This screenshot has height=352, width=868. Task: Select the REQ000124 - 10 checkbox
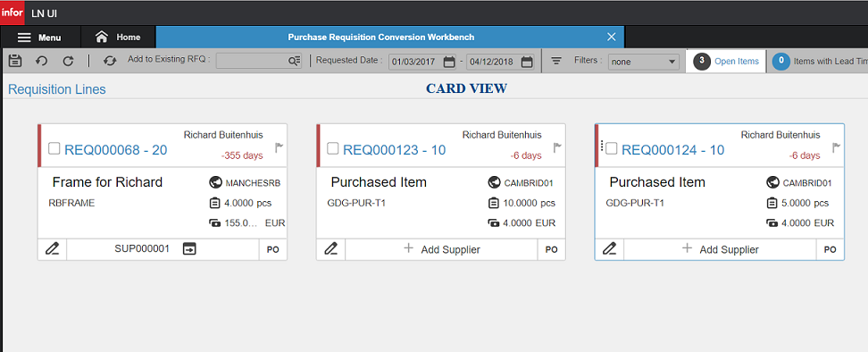611,148
